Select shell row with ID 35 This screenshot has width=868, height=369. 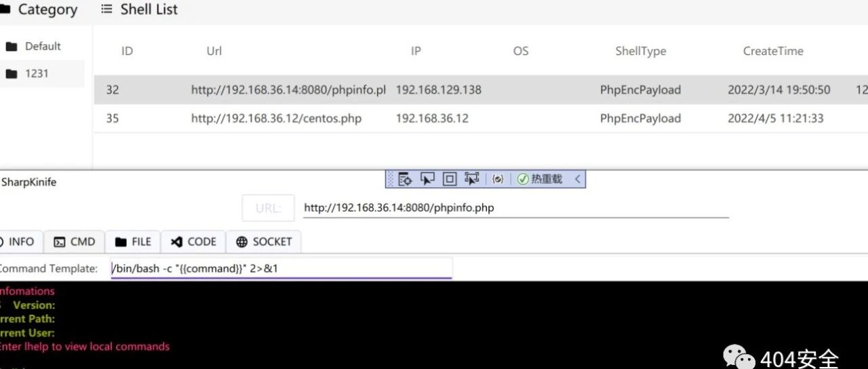point(481,118)
